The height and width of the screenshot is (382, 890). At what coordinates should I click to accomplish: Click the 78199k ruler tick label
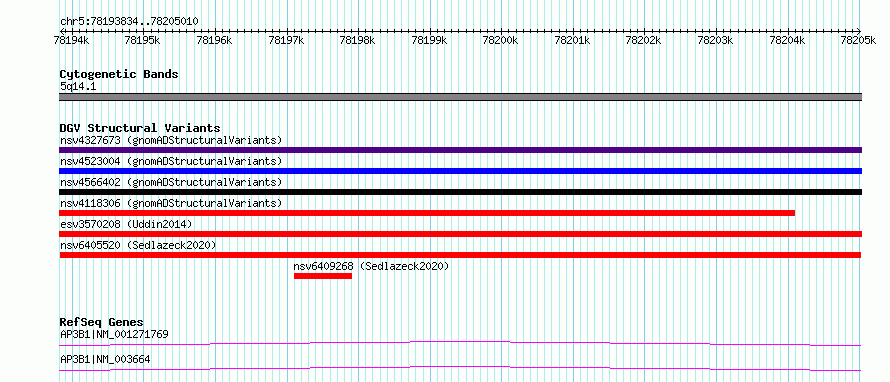(x=429, y=40)
